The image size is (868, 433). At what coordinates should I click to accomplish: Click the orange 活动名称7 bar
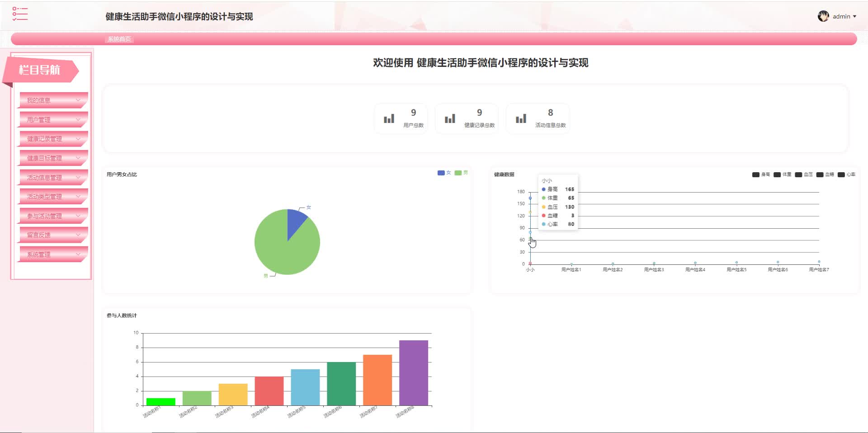click(x=377, y=380)
